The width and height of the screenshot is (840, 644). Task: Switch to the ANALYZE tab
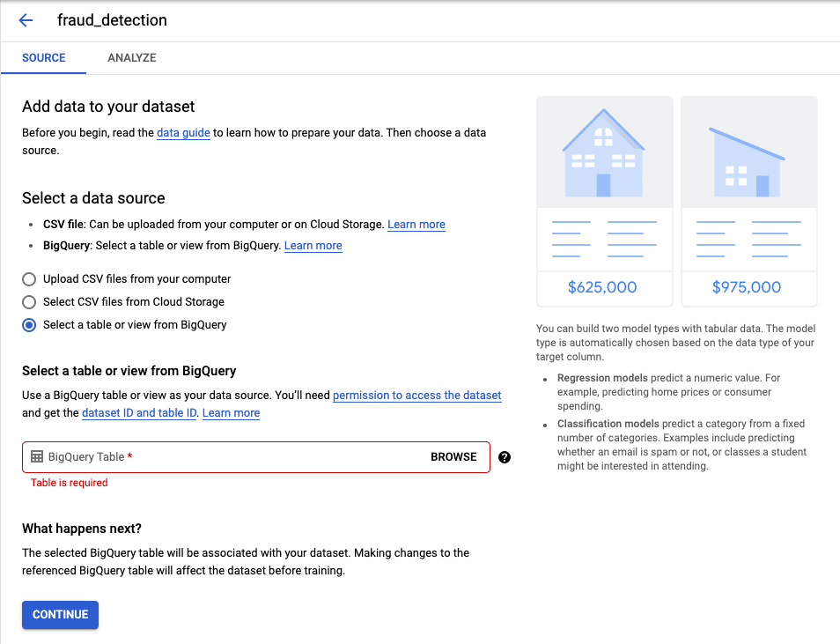click(x=131, y=58)
